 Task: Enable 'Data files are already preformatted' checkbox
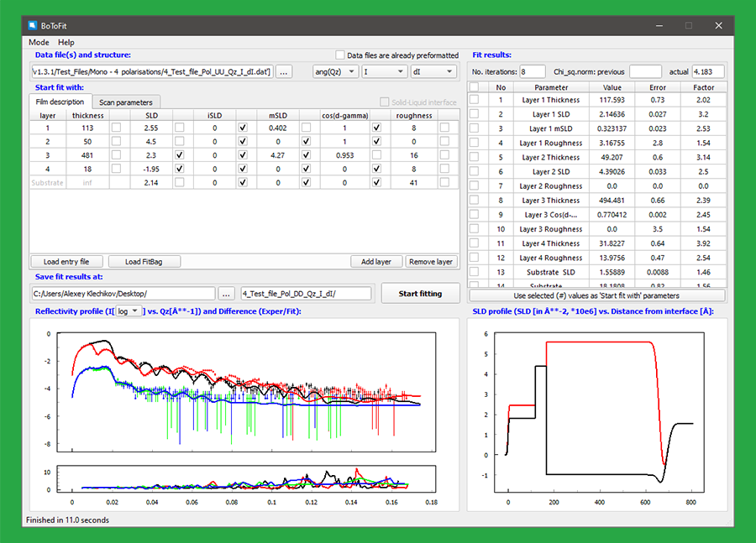pyautogui.click(x=340, y=55)
